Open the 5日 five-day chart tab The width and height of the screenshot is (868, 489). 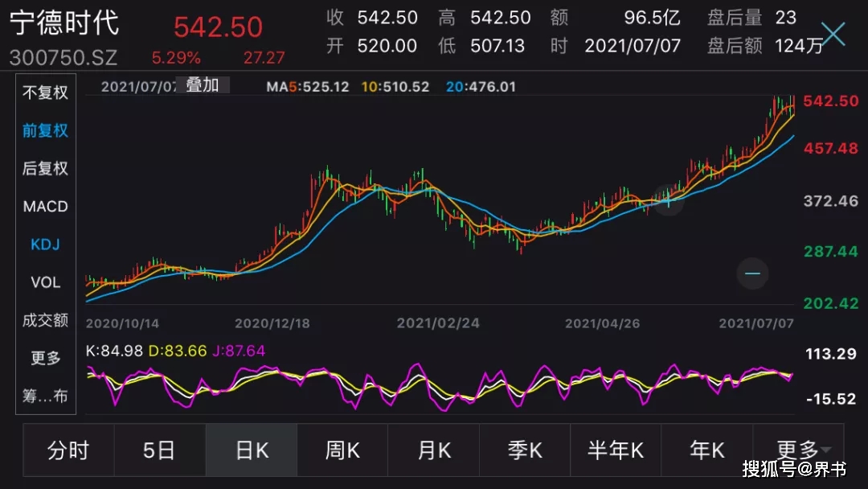[160, 450]
